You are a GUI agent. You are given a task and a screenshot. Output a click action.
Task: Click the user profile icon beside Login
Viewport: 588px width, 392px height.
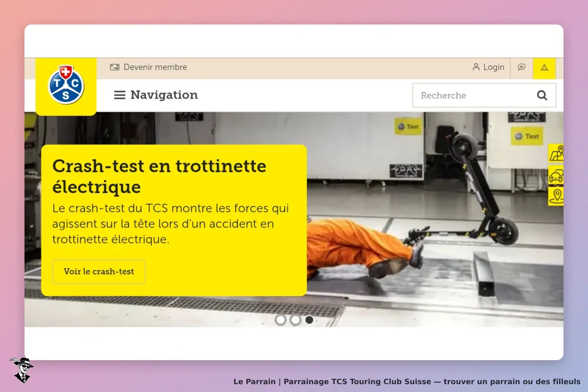[476, 67]
